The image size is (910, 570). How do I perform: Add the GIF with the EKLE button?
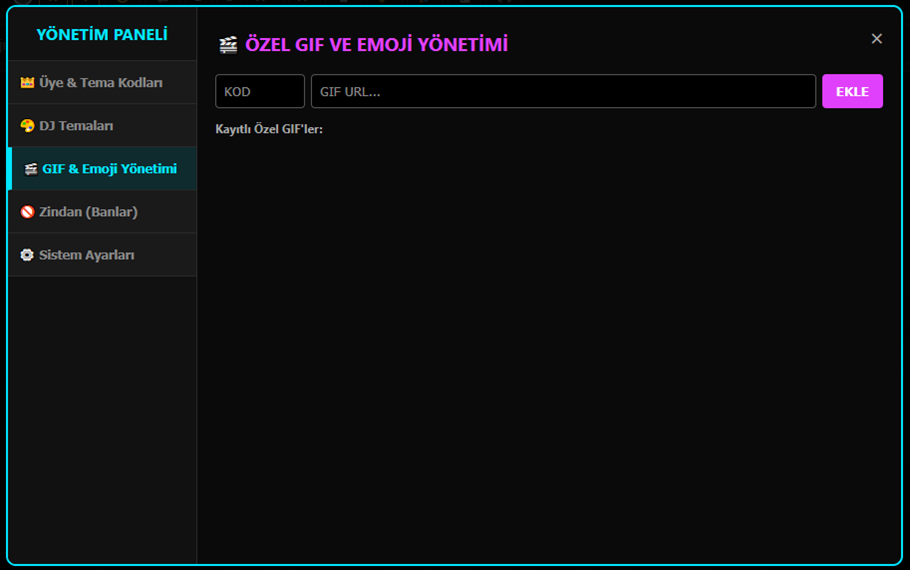click(x=852, y=91)
